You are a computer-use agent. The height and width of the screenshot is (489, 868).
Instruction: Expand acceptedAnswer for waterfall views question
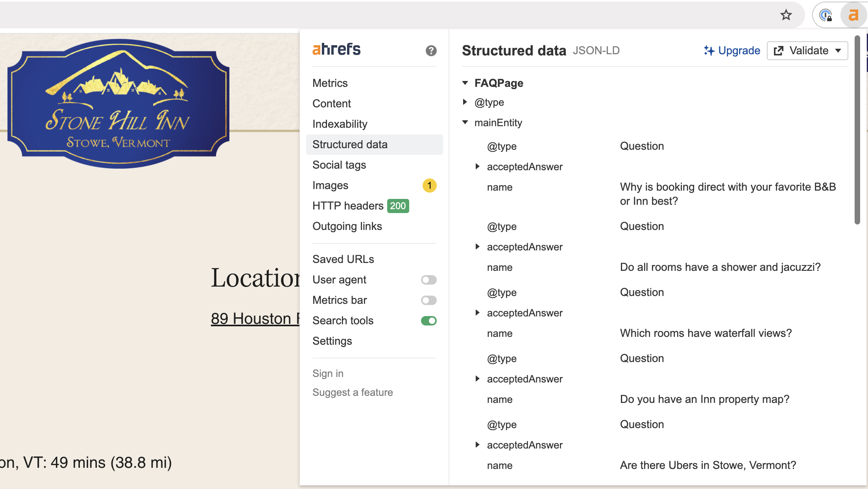(477, 313)
